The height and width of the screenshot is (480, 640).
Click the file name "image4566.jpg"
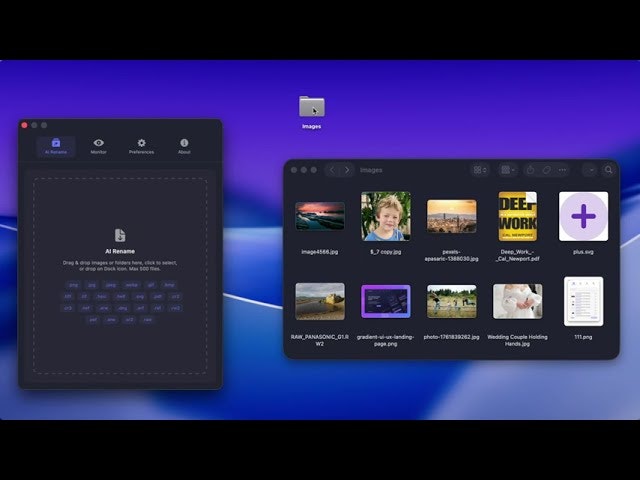320,252
